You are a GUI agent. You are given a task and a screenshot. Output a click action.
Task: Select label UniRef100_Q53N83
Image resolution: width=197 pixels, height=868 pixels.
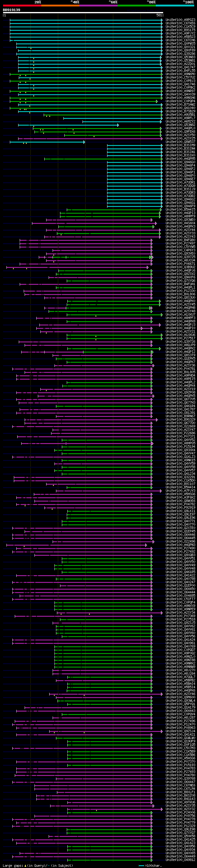[180, 57]
